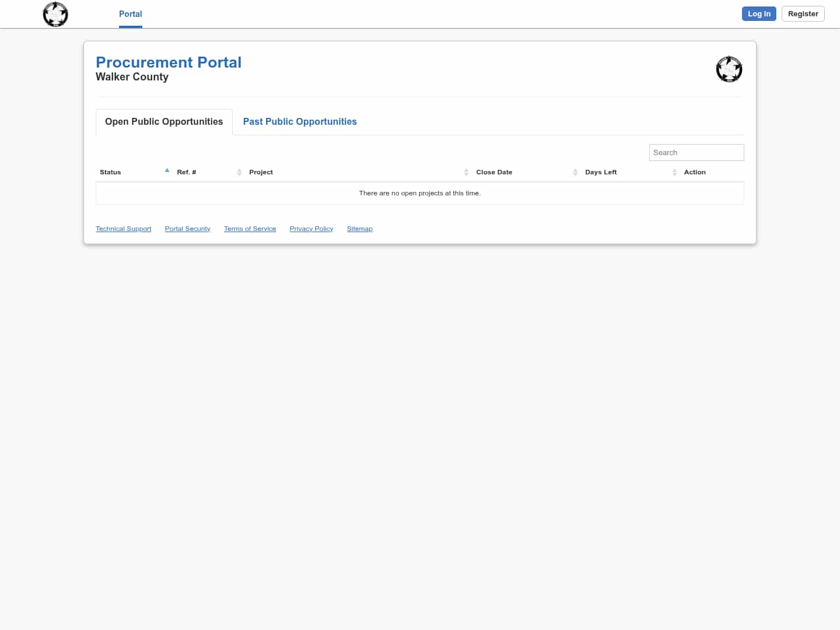Screen dimensions: 840x630
Task: Switch to the Past Public Opportunities tab
Action: point(300,121)
